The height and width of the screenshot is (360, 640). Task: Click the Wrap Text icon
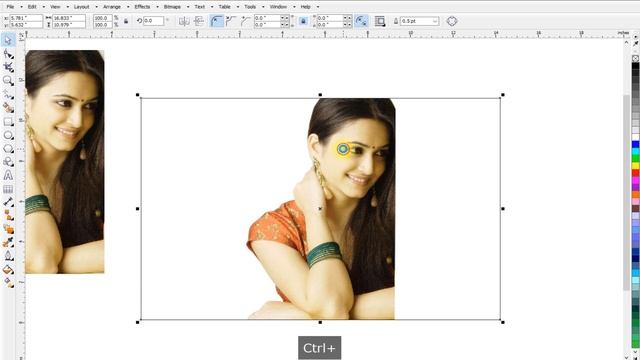click(380, 21)
